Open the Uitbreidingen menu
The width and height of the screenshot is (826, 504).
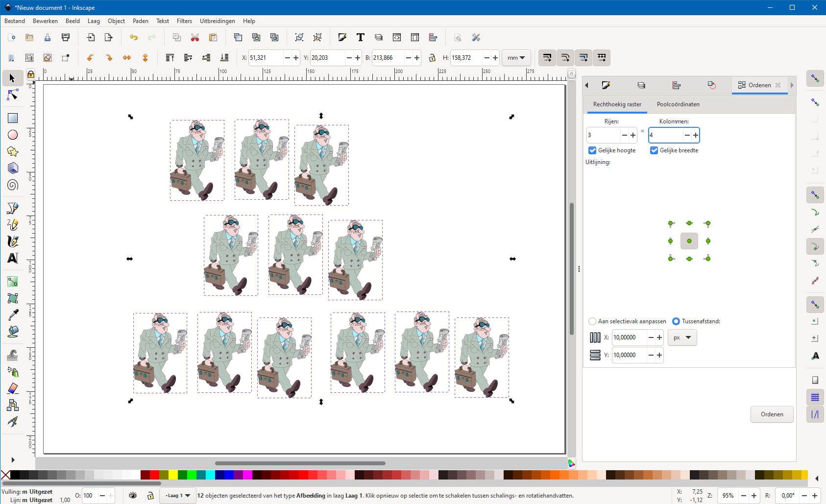coord(217,21)
